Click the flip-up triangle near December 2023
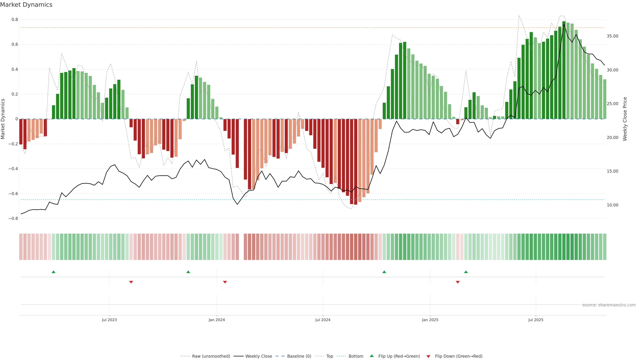Image resolution: width=644 pixels, height=362 pixels. [x=188, y=272]
